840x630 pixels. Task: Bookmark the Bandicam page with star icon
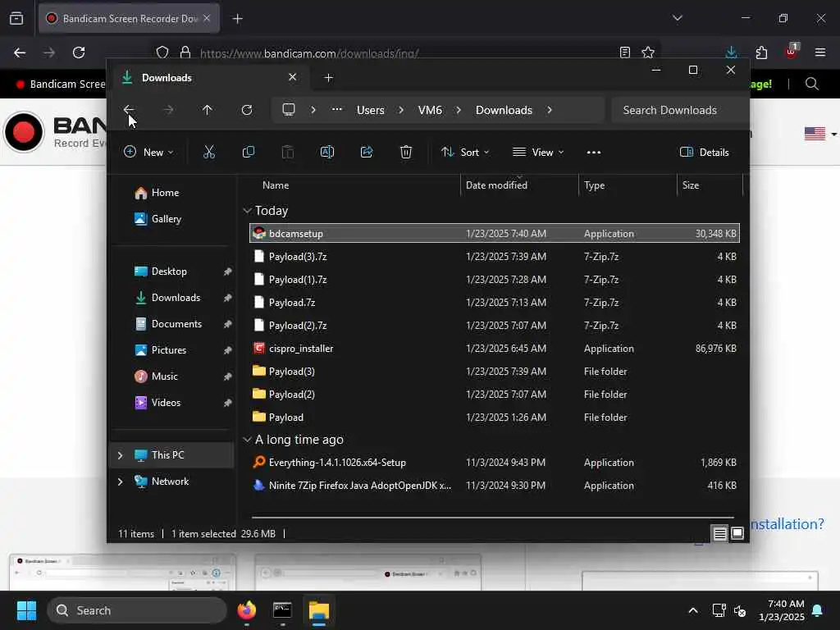click(648, 52)
